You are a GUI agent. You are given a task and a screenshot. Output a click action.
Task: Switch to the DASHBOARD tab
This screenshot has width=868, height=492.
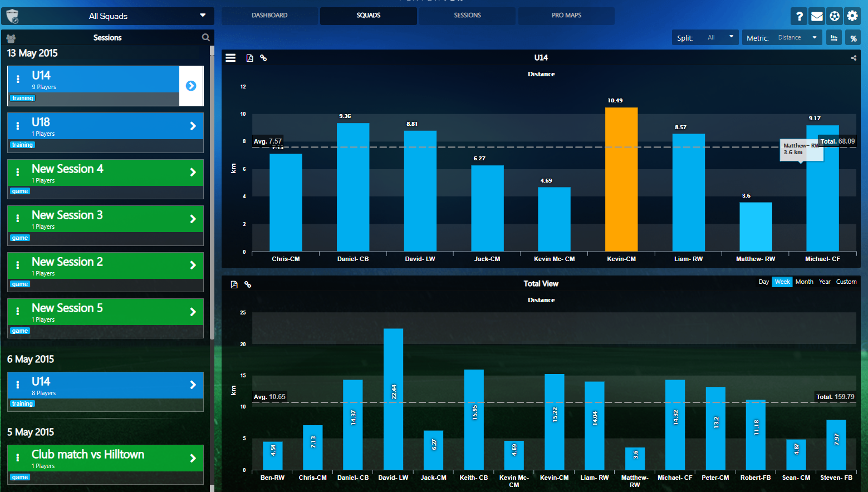tap(269, 16)
